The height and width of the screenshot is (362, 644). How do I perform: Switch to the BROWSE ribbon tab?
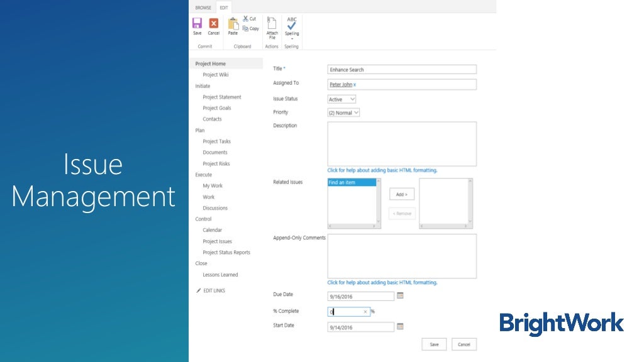pyautogui.click(x=203, y=8)
